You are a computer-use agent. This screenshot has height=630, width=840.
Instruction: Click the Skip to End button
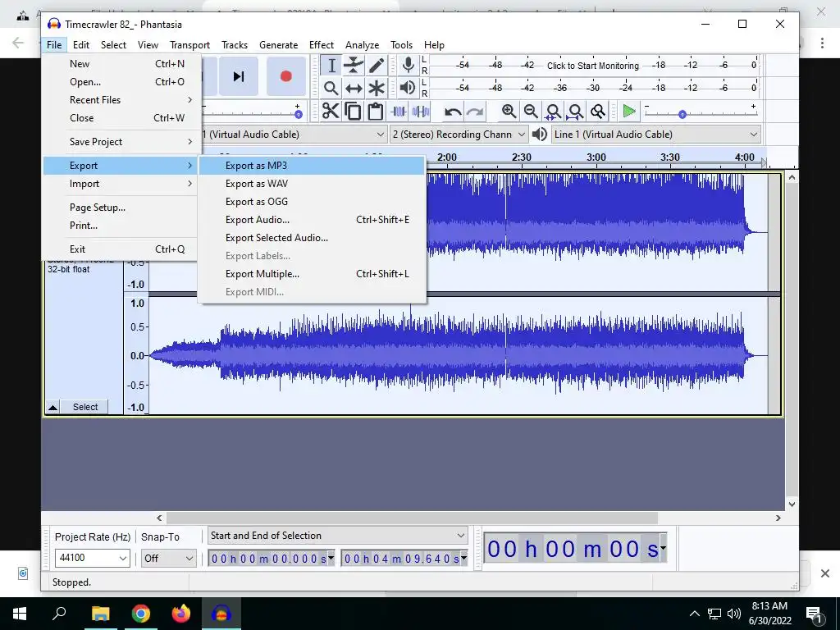239,76
